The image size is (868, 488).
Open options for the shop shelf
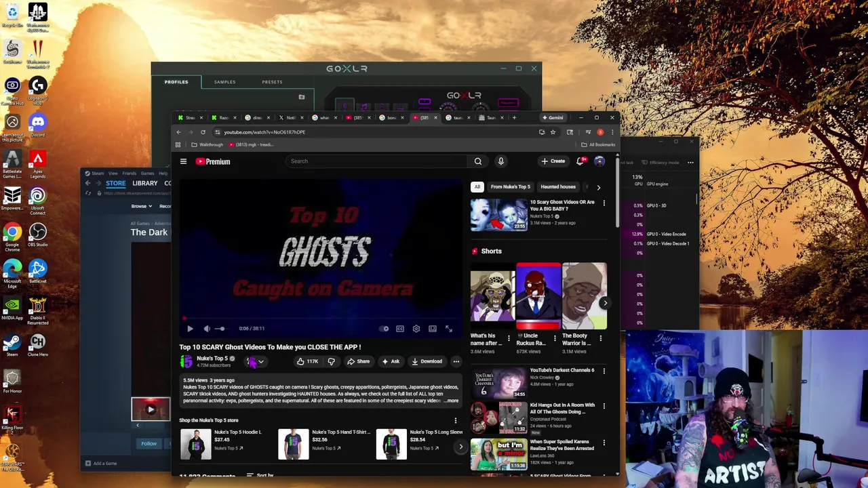(x=455, y=420)
